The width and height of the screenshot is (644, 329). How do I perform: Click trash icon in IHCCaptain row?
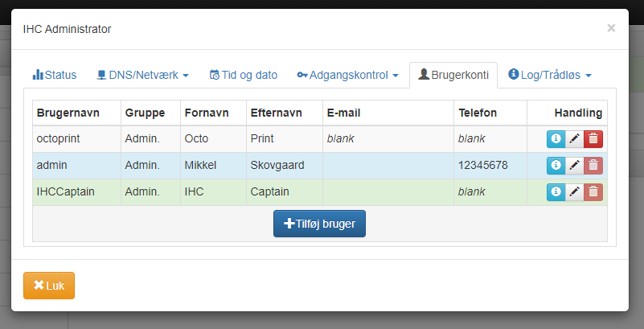[593, 192]
